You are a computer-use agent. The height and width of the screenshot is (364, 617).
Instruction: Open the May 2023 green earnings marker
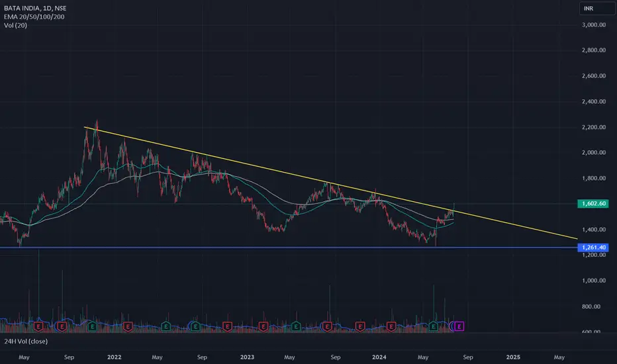296,326
